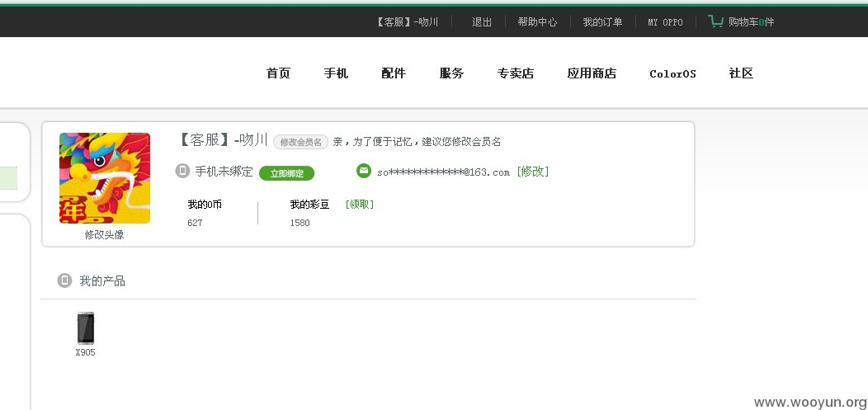Click the member name 【客服】-吻川 in profile
Screen dimensions: 868x410
(x=223, y=139)
